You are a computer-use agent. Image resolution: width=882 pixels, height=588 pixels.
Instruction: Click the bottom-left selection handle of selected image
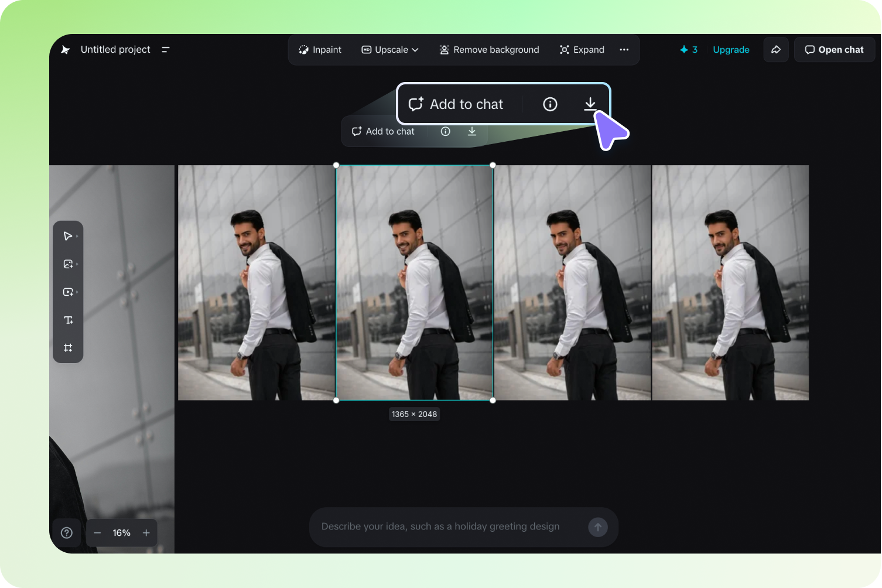pos(336,401)
